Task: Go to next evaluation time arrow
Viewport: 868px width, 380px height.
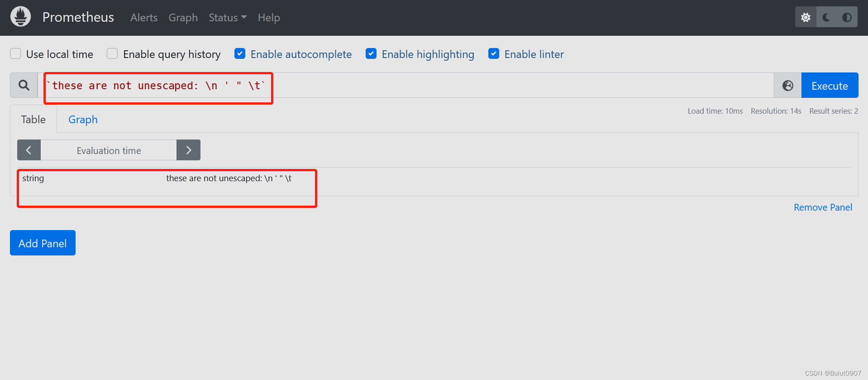Action: click(x=188, y=150)
